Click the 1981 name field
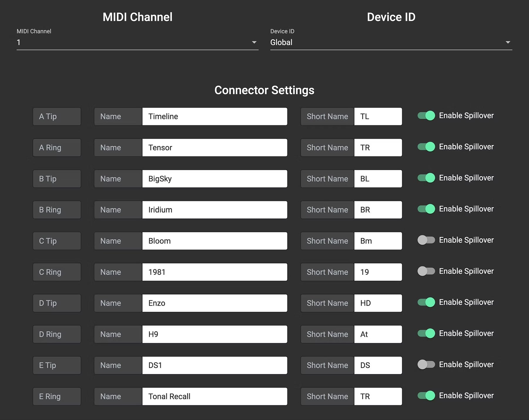The image size is (529, 420). click(x=215, y=272)
